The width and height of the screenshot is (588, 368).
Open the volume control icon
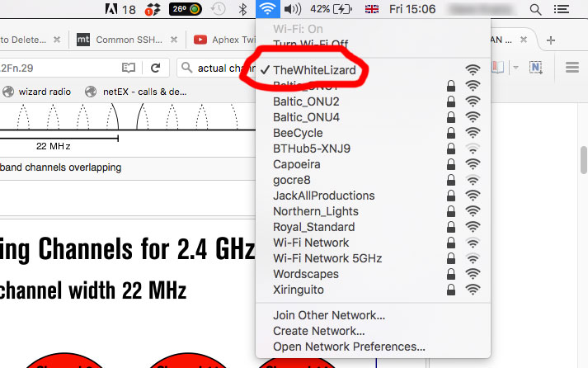293,9
